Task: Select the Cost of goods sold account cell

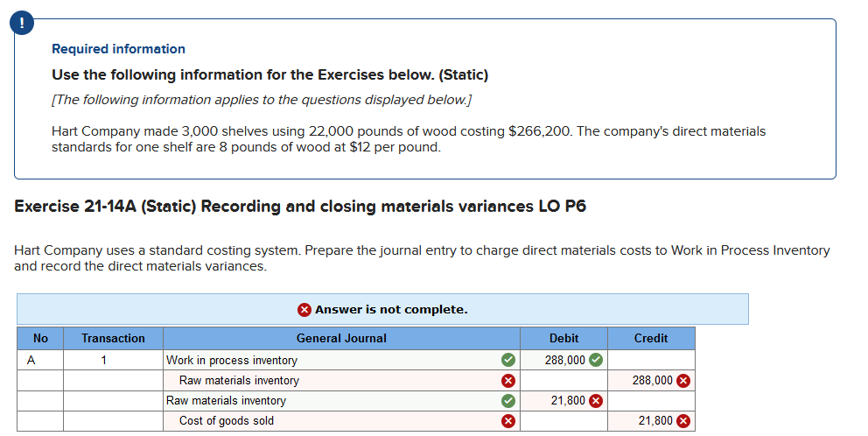Action: (341, 421)
